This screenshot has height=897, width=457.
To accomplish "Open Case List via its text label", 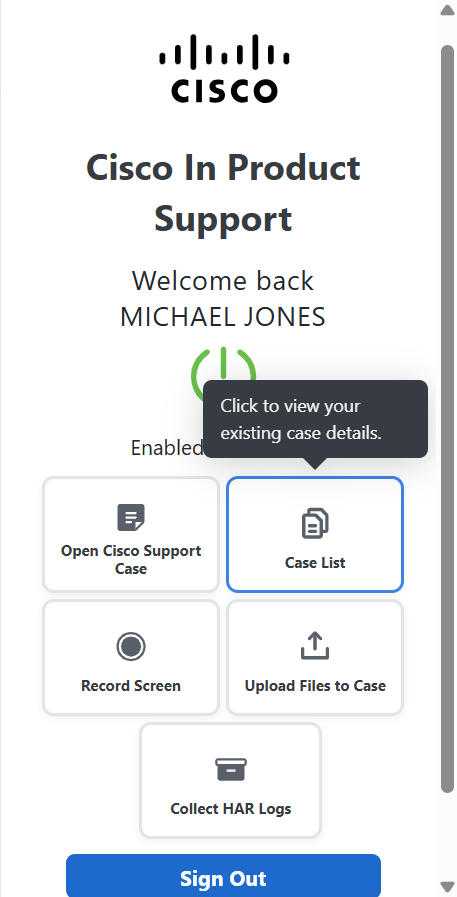I will pos(315,563).
